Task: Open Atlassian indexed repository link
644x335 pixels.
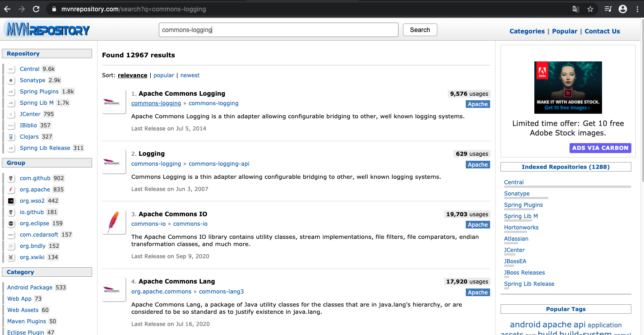Action: [516, 239]
